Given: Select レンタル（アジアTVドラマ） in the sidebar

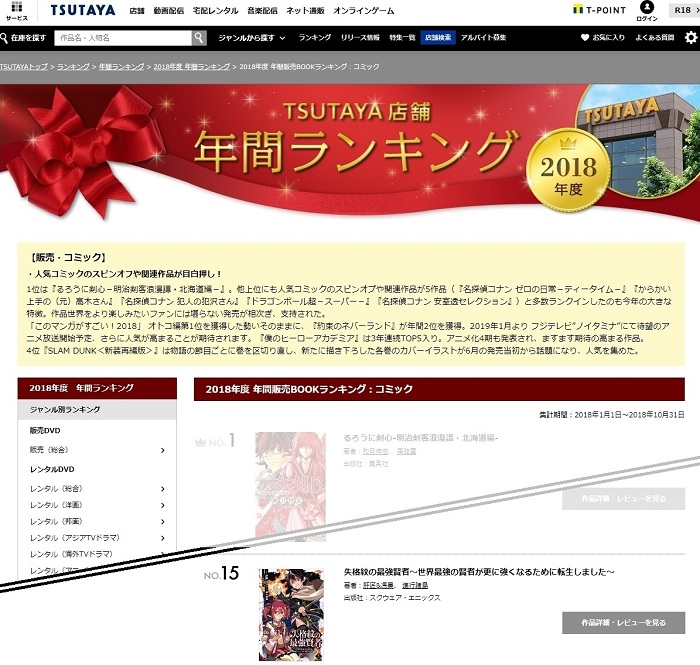Looking at the screenshot, I should click(x=75, y=538).
